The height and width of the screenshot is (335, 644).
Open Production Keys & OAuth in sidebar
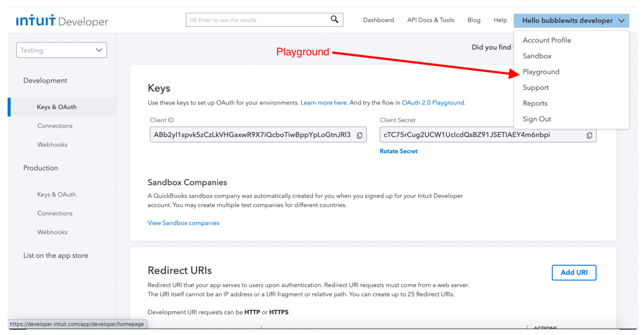56,194
